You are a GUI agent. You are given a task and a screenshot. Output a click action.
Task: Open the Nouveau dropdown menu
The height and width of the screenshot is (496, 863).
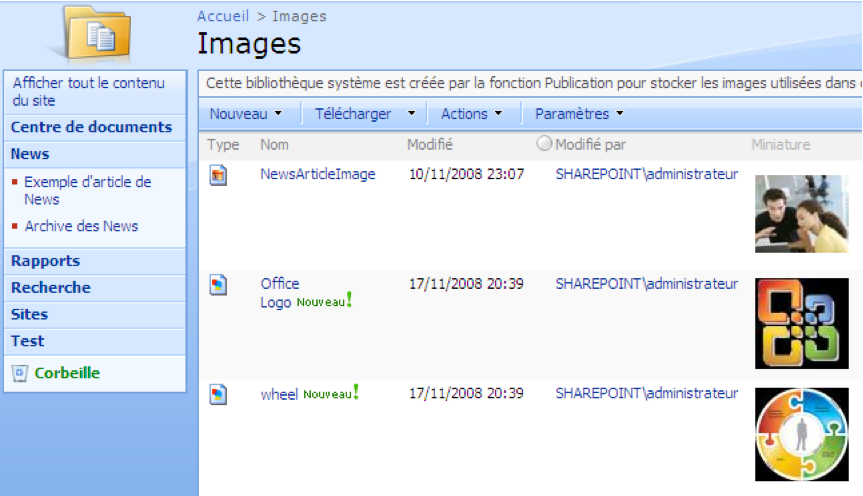point(245,114)
